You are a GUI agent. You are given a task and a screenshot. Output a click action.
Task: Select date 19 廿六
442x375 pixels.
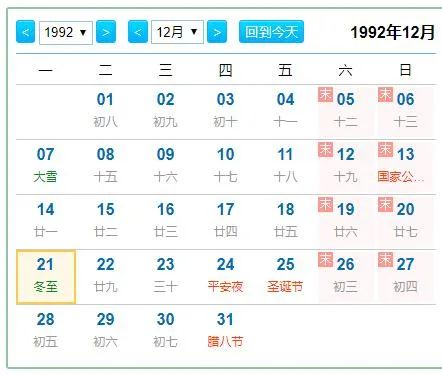[x=345, y=222]
